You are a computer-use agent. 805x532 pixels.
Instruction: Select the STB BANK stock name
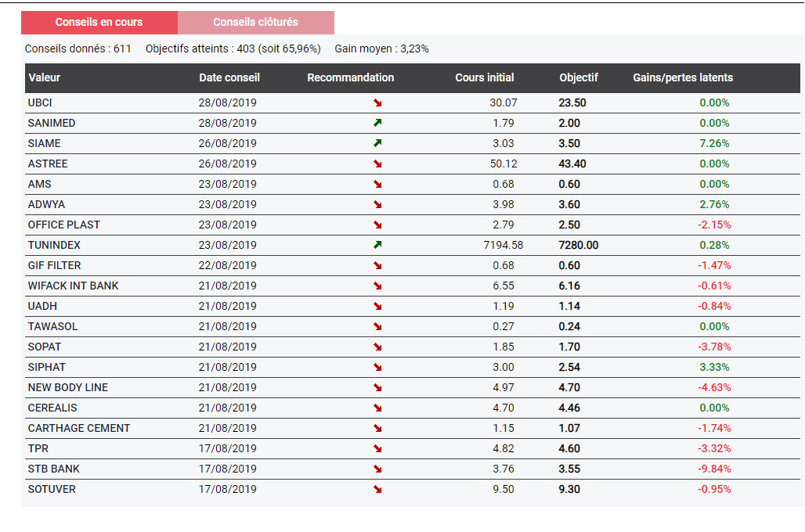point(54,469)
